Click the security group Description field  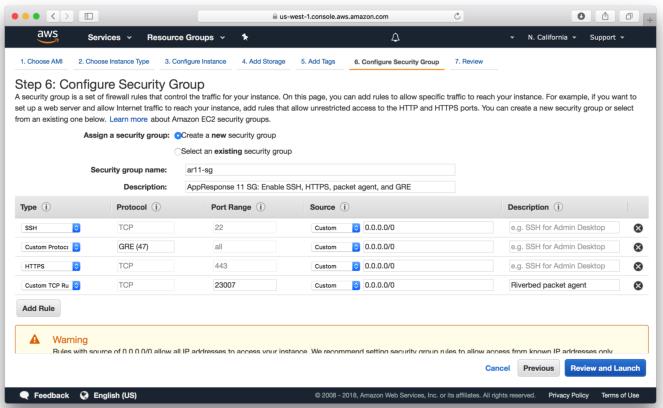320,187
